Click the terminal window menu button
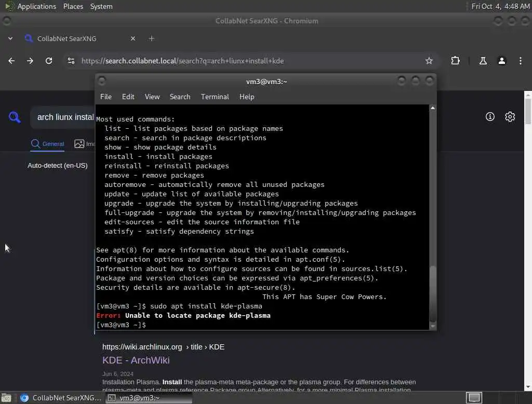The height and width of the screenshot is (404, 532). click(101, 81)
